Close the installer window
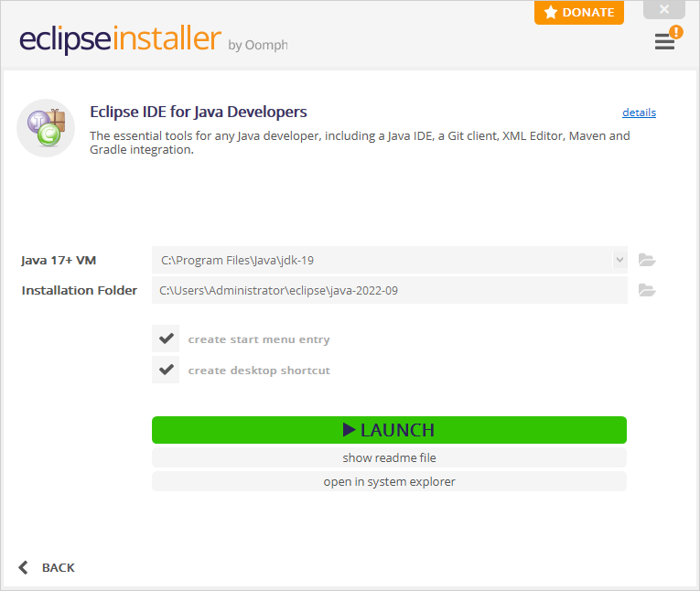 tap(663, 10)
